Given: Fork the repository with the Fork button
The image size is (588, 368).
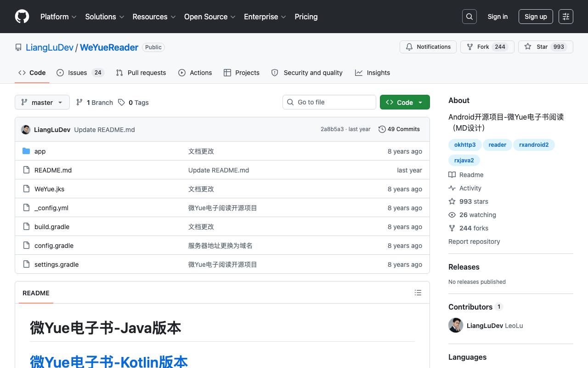Looking at the screenshot, I should click(x=487, y=47).
